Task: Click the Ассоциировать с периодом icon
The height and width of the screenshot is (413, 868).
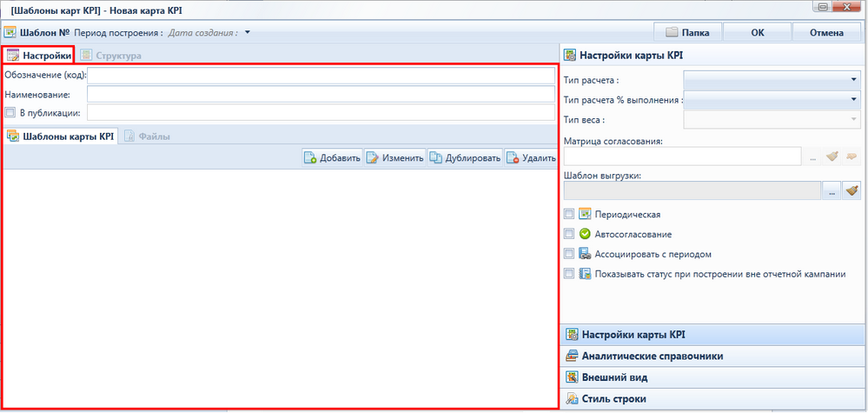Action: pos(585,254)
